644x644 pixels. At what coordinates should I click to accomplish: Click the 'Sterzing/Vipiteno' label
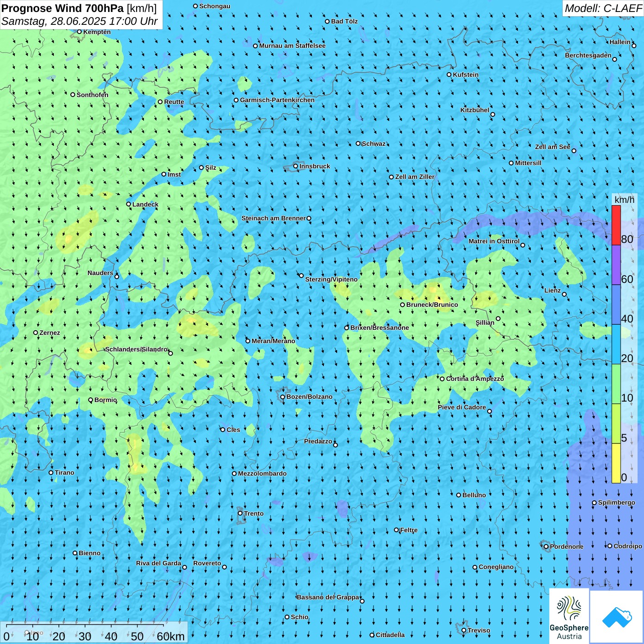click(331, 279)
